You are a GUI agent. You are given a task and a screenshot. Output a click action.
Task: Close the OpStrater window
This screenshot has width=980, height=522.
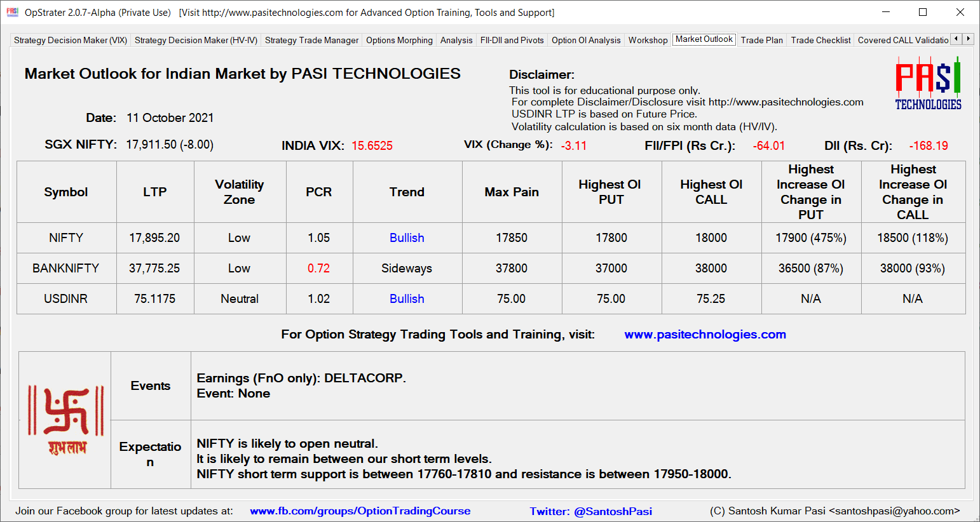pos(960,12)
